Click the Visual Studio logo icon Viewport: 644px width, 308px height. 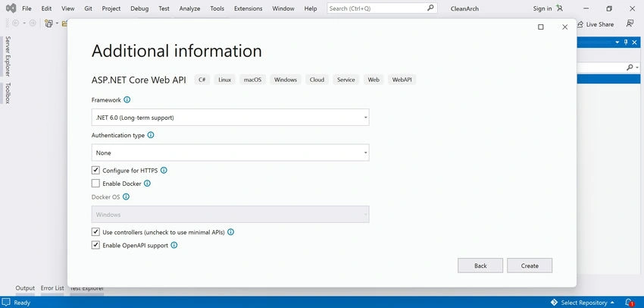click(11, 8)
